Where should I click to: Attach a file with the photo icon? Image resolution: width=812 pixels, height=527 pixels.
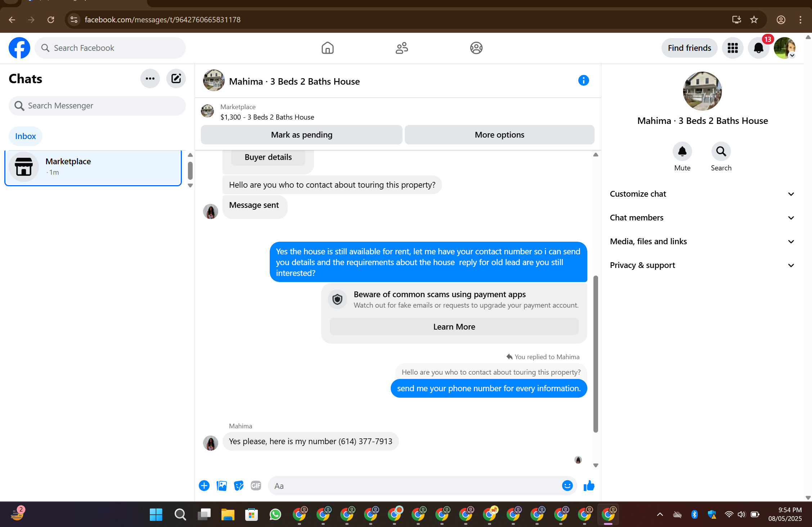(x=221, y=486)
